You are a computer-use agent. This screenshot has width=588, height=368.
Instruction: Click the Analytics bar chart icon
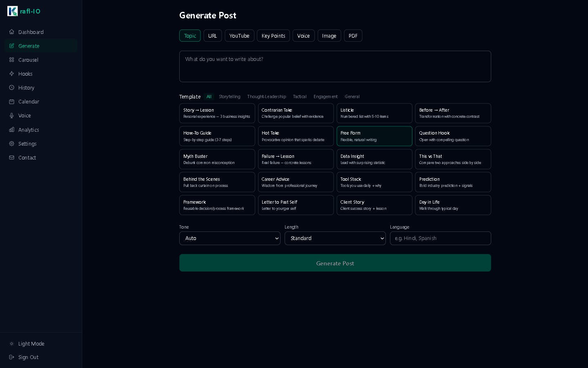coord(11,130)
